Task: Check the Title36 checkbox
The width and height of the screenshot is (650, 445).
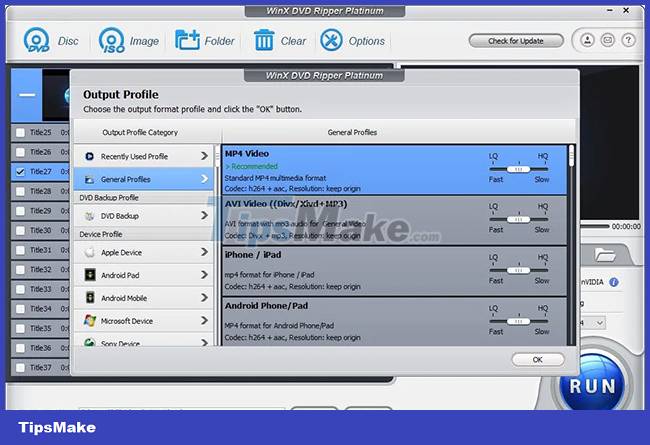Action: tap(20, 348)
